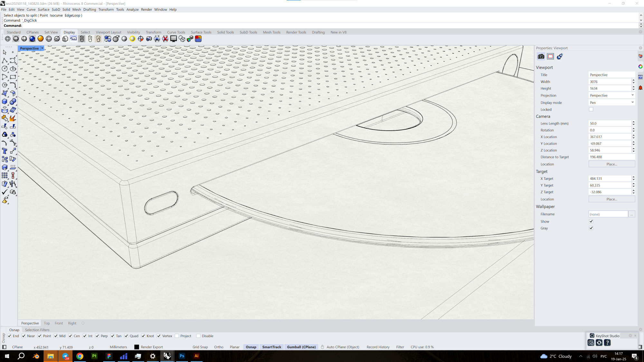Open the Material properties tab icon
This screenshot has height=362, width=644.
560,57
